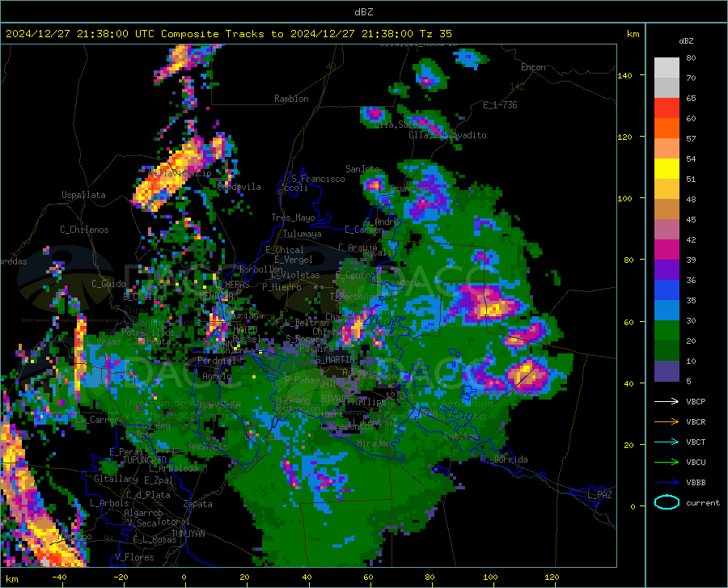Click the Tres_Mayo map label
Screen dimensions: 728x588
pos(293,218)
